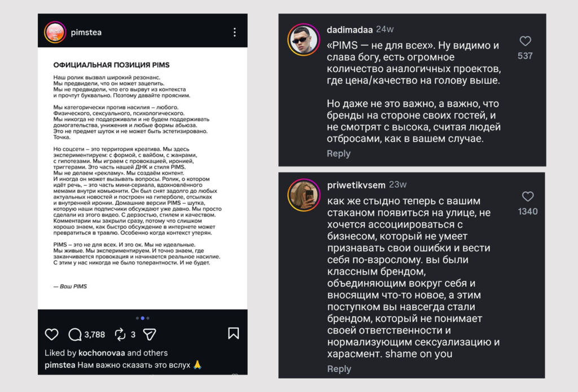Image resolution: width=578 pixels, height=392 pixels.
Task: Reply to the dadimadaa comment
Action: [339, 153]
